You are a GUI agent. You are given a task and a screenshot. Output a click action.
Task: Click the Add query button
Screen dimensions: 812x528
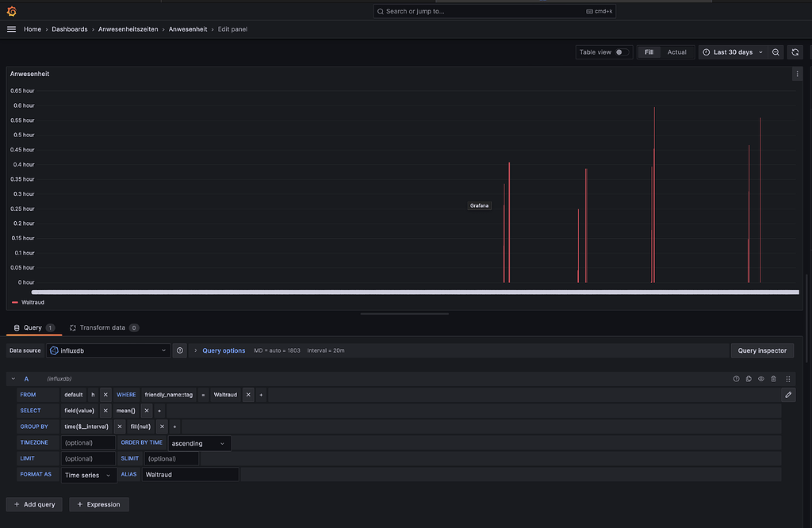pos(34,504)
